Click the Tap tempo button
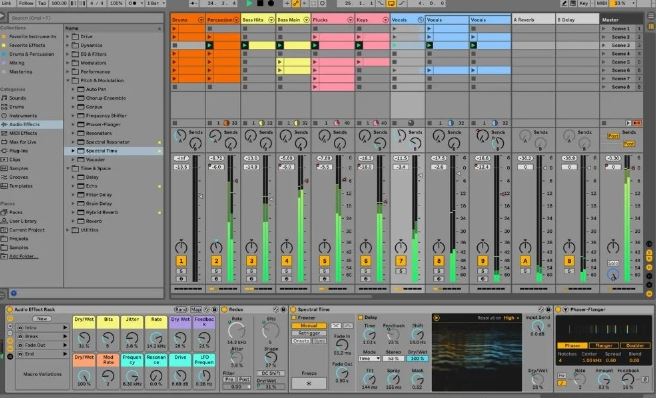The image size is (656, 398). tap(42, 3)
